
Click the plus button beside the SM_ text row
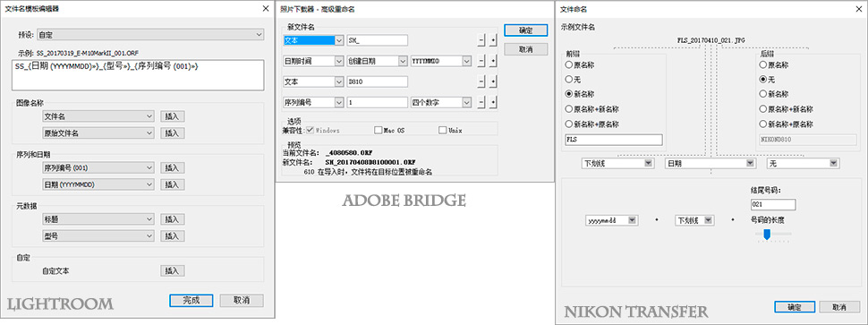coord(493,40)
